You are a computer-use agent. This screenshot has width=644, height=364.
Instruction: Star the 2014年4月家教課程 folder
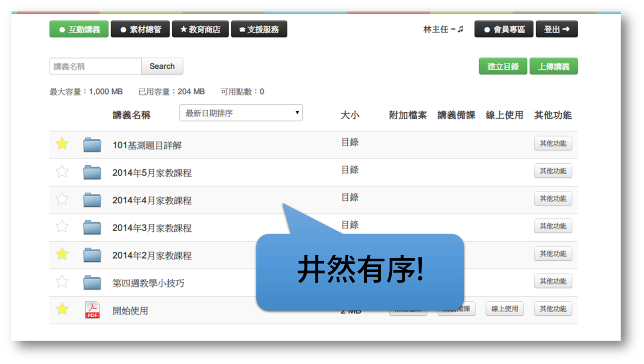click(x=62, y=199)
